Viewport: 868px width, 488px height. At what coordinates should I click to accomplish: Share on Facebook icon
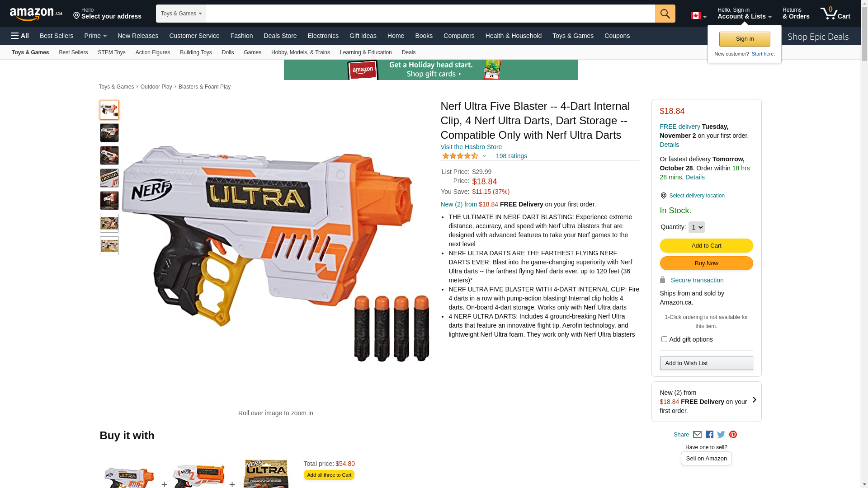(709, 435)
